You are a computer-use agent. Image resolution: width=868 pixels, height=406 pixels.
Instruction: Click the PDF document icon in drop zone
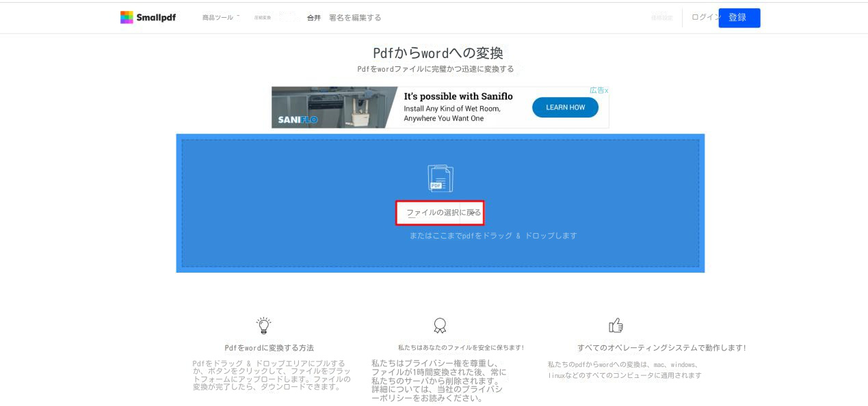(x=440, y=178)
